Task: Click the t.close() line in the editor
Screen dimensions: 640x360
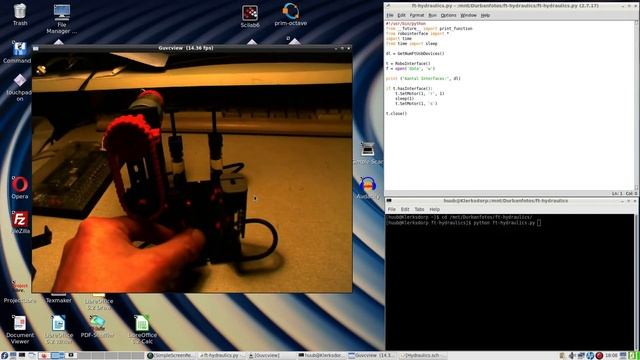Action: (396, 113)
